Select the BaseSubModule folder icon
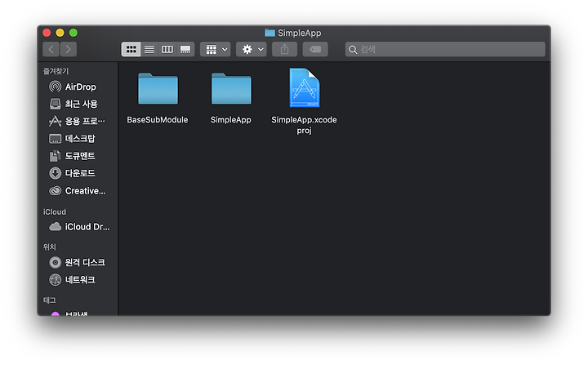 coord(158,88)
